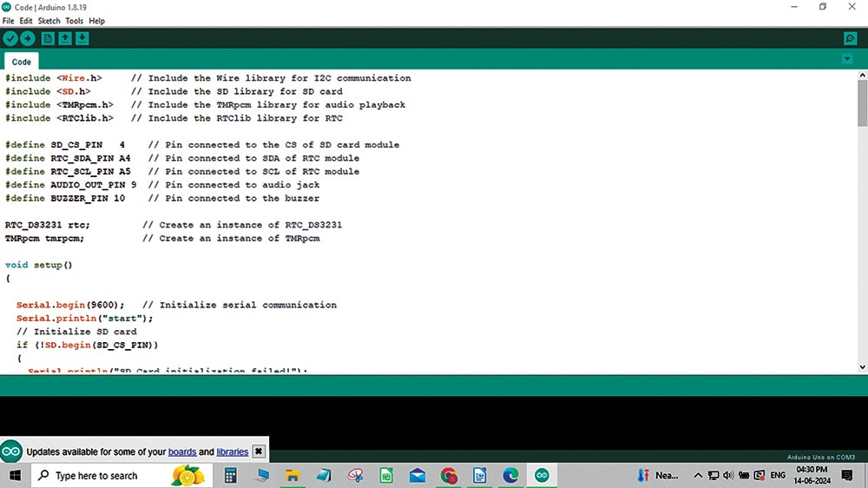868x488 pixels.
Task: Click the '#define AUDIO_OUT_PIN 9' line
Action: point(70,184)
